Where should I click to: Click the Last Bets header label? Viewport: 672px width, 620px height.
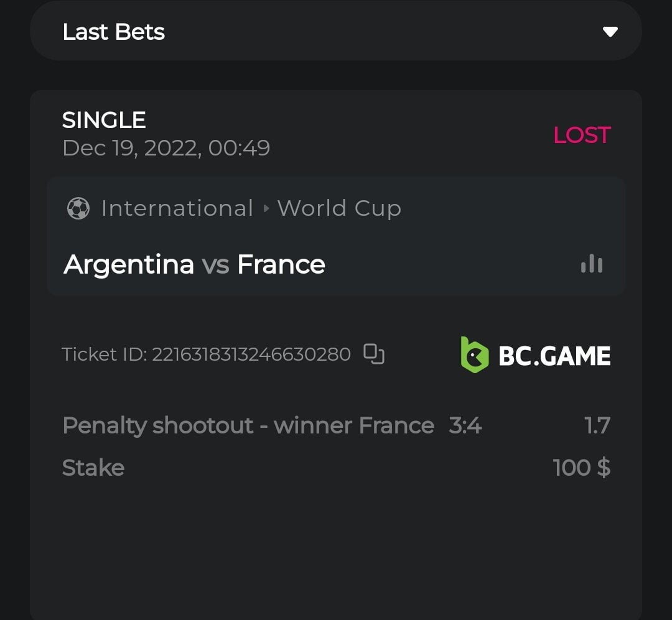[114, 32]
